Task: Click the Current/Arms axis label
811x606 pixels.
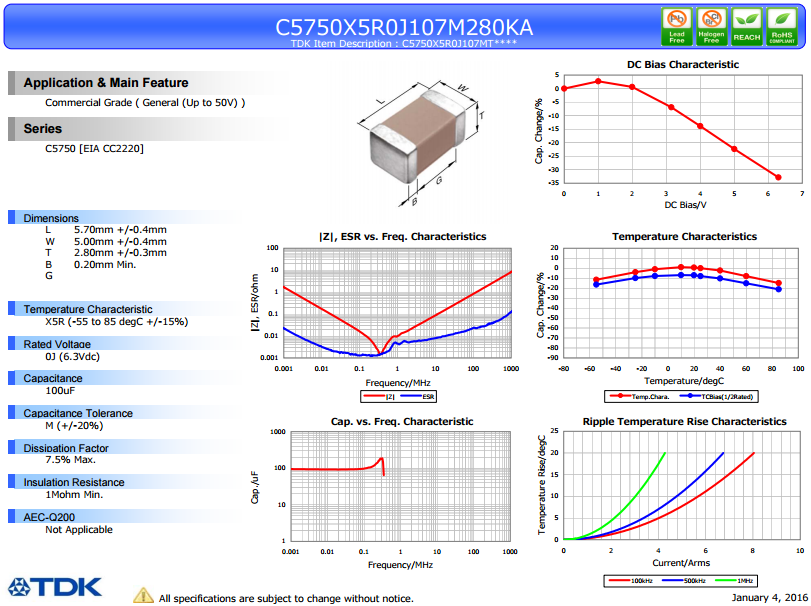Action: point(681,563)
